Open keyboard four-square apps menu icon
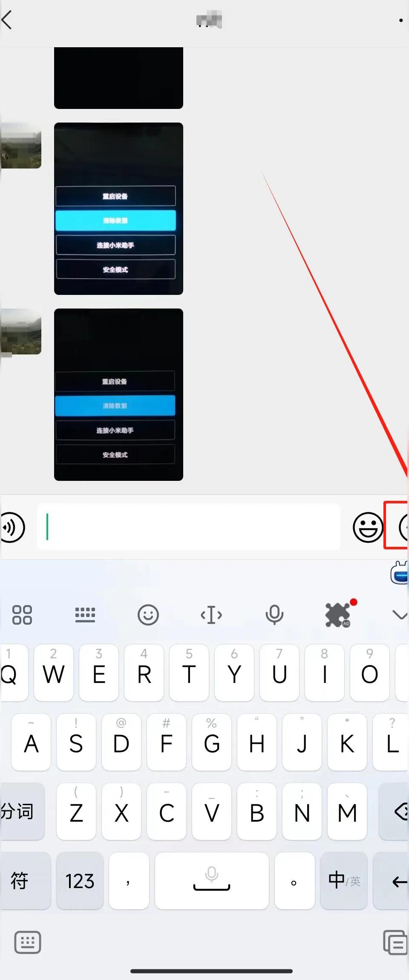Viewport: 409px width, 980px height. (x=22, y=615)
